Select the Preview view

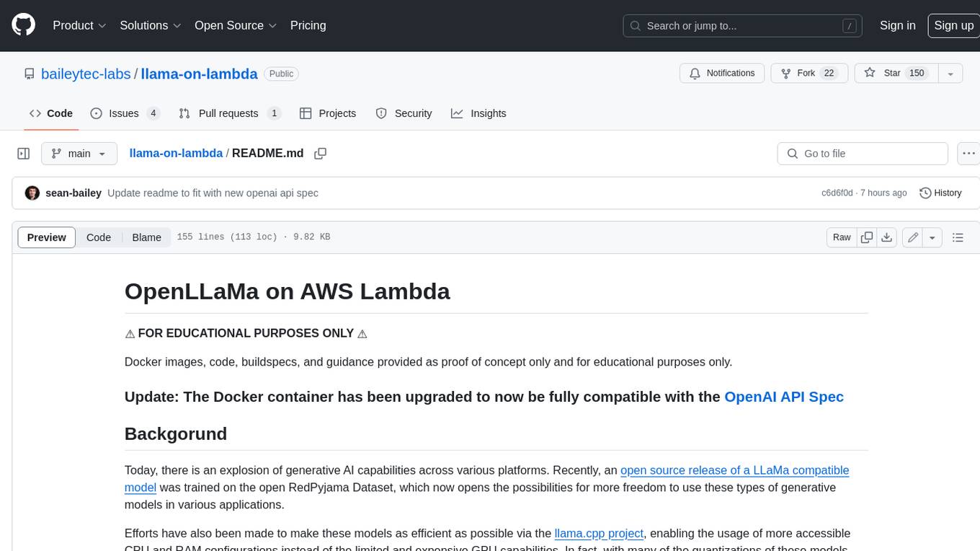[x=47, y=237]
